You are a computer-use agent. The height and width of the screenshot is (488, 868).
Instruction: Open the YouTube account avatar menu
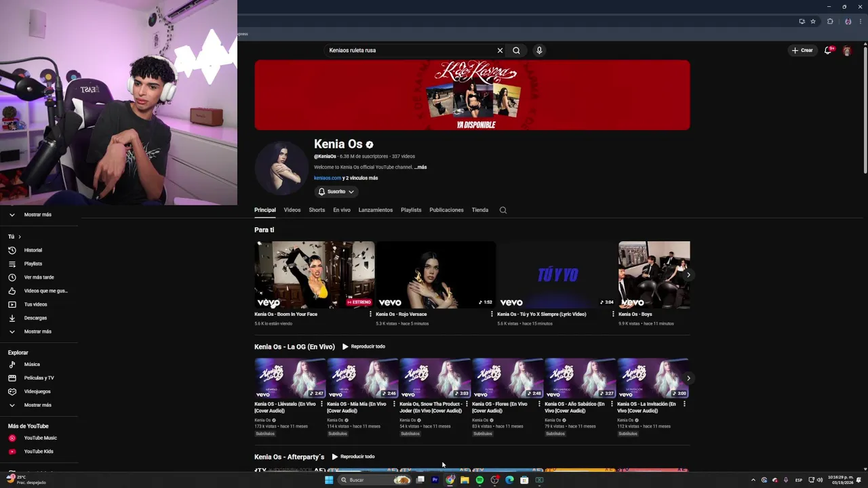tap(847, 51)
